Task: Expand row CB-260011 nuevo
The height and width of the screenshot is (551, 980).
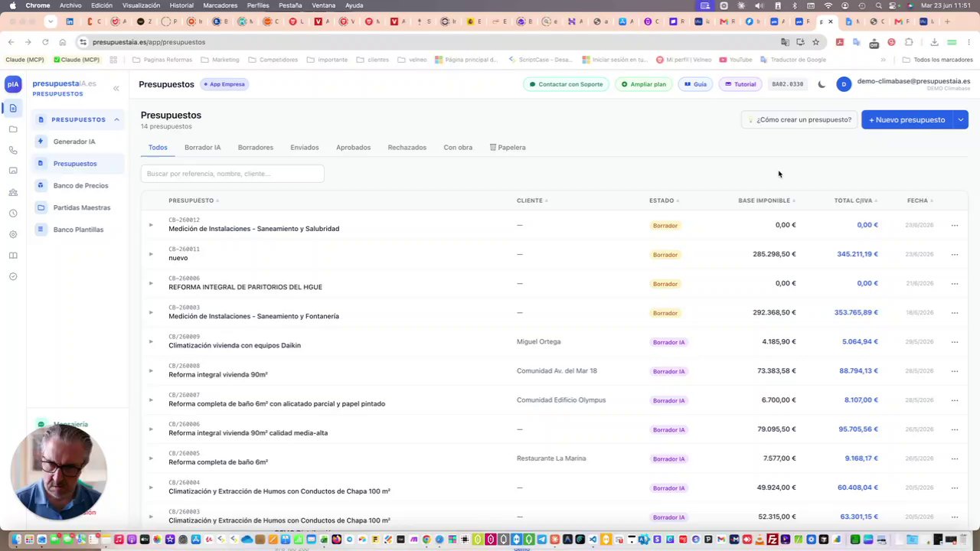Action: pos(151,254)
